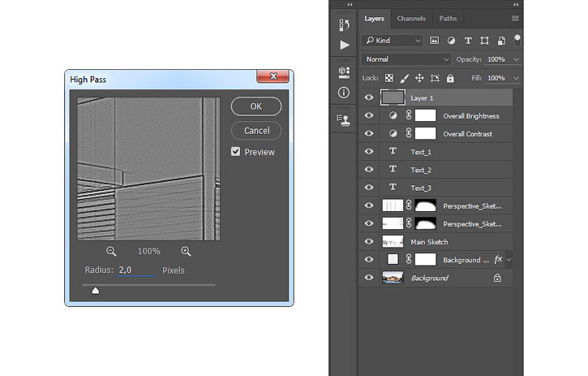Screen dimensions: 588x376
Task: Hide the Overall Contrast layer
Action: point(369,133)
